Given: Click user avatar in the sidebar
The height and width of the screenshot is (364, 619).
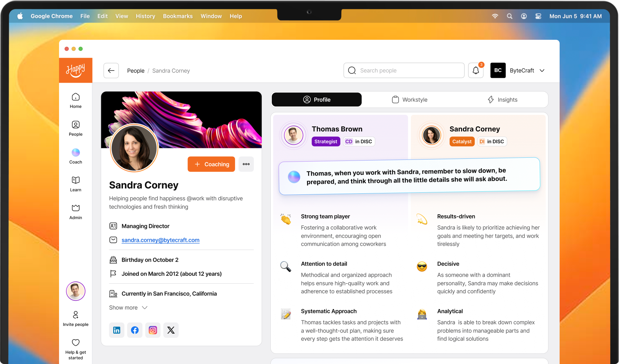Looking at the screenshot, I should (75, 291).
